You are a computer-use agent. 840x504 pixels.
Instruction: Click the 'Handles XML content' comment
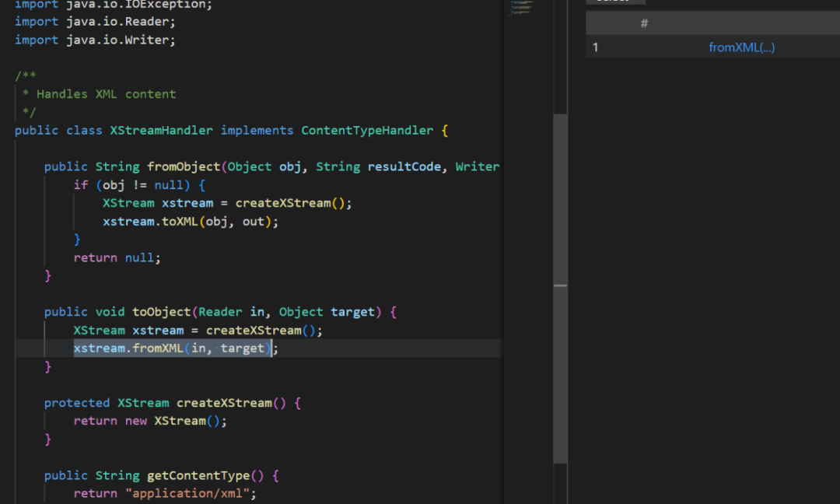pos(106,94)
